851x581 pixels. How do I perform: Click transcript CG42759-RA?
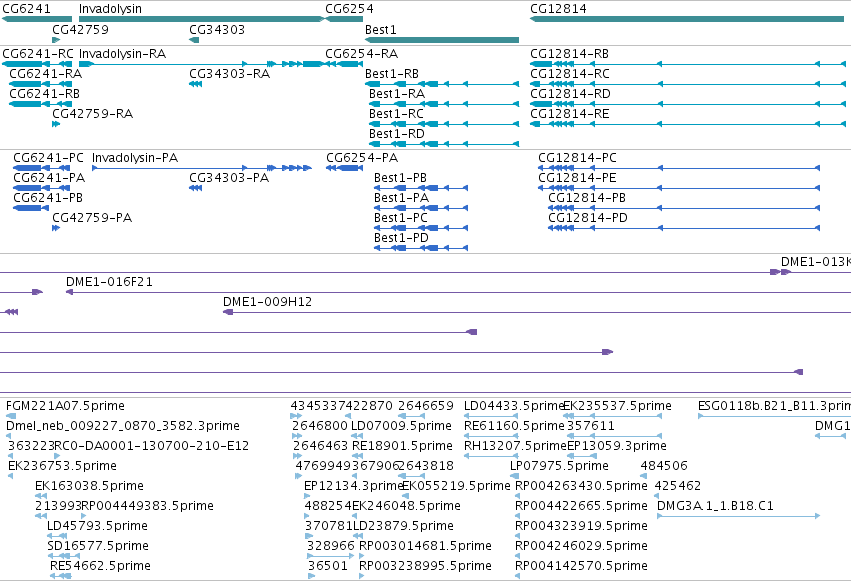coord(92,114)
